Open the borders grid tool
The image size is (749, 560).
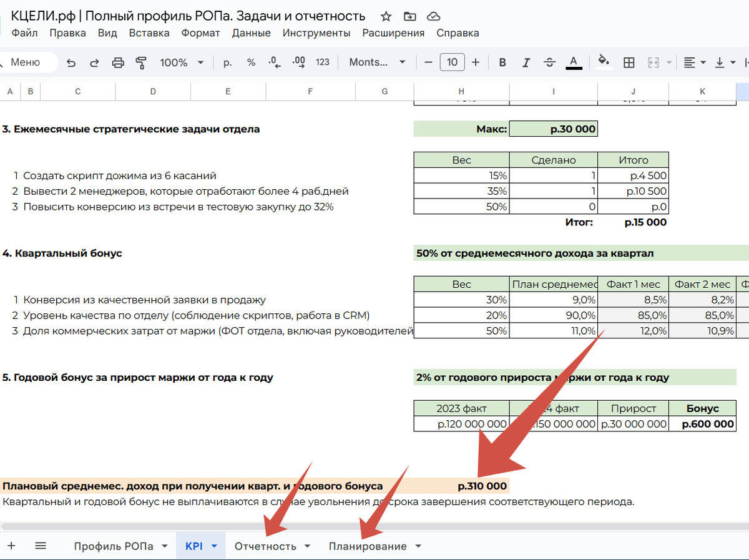629,62
